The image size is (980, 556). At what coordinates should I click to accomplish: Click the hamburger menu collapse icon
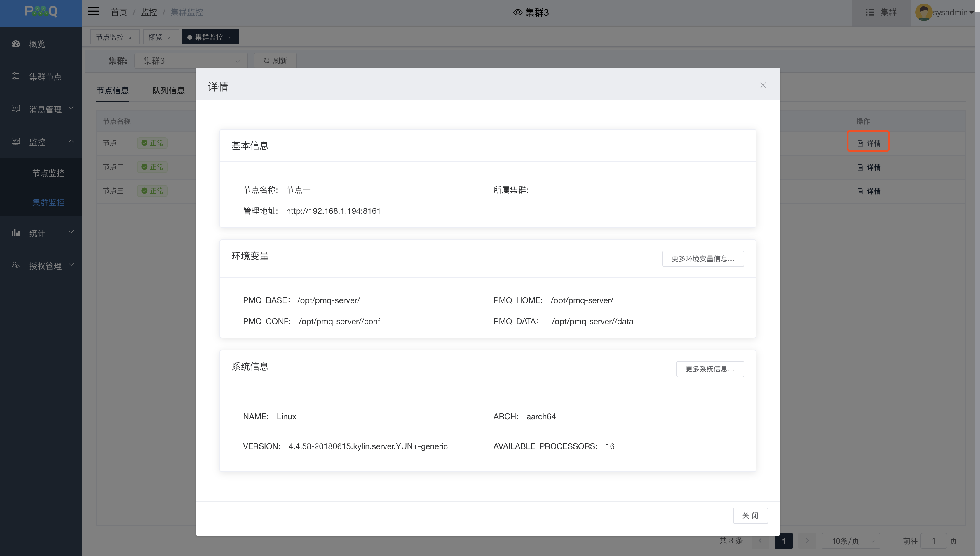pos(93,11)
